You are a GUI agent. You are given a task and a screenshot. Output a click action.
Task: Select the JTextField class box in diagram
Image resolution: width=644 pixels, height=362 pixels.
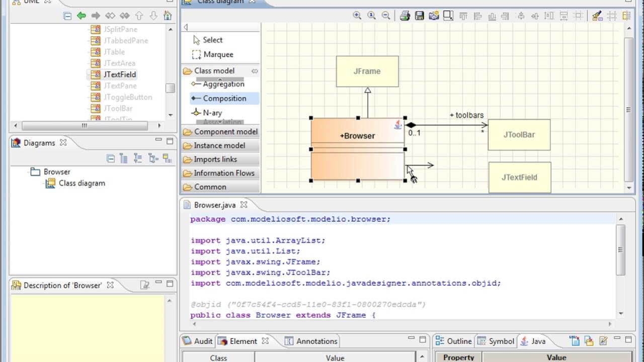[x=520, y=177]
